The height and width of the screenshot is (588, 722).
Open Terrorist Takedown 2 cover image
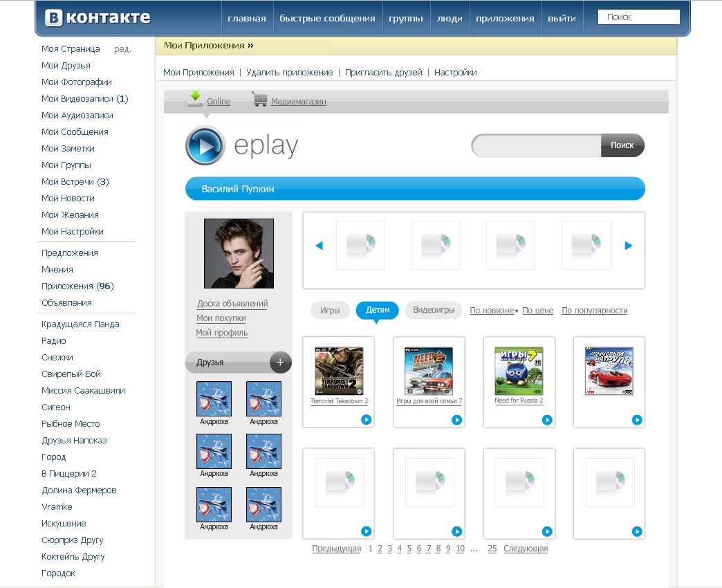coord(339,371)
